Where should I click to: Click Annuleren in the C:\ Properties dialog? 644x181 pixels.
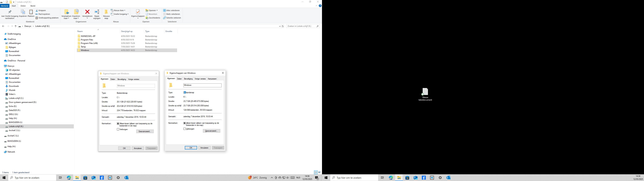[x=138, y=148]
